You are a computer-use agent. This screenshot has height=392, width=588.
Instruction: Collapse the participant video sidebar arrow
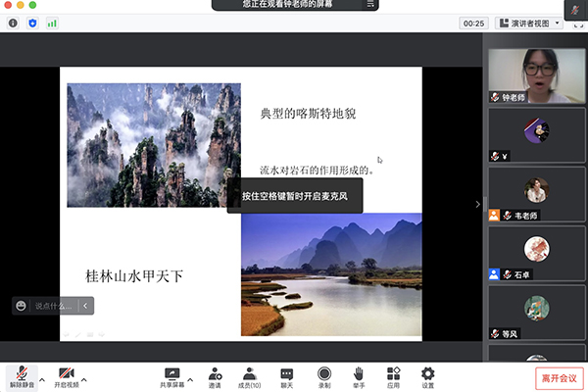[x=477, y=205]
